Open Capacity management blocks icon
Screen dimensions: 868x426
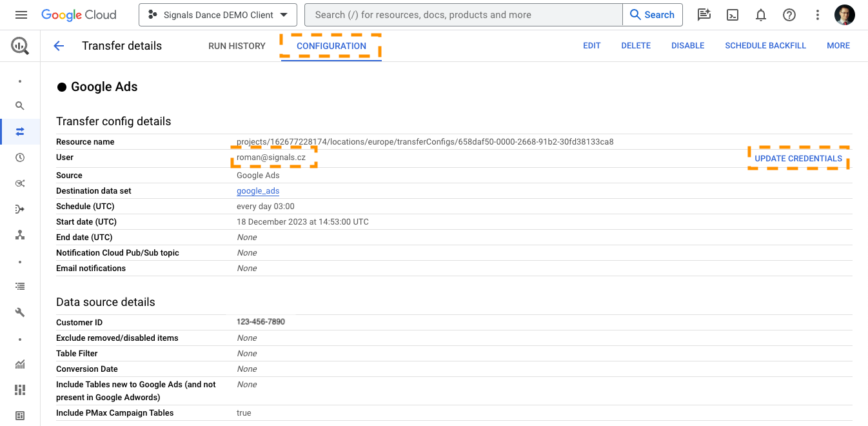(20, 390)
